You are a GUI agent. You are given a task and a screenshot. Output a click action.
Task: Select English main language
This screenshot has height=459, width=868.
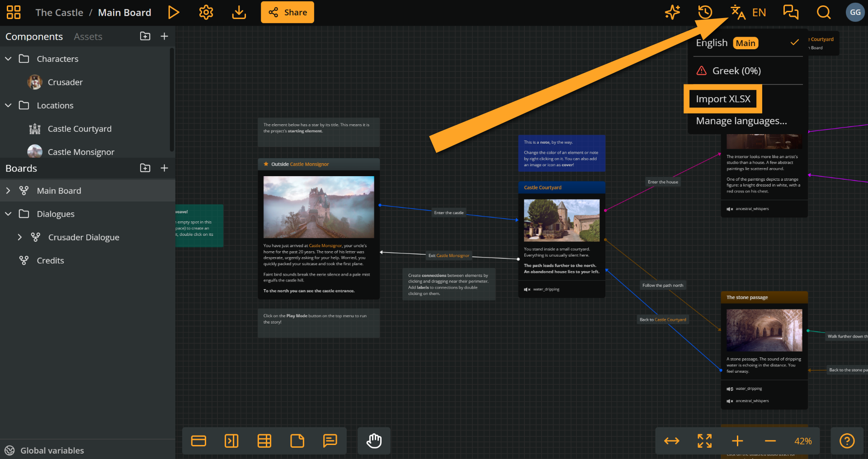pyautogui.click(x=747, y=43)
